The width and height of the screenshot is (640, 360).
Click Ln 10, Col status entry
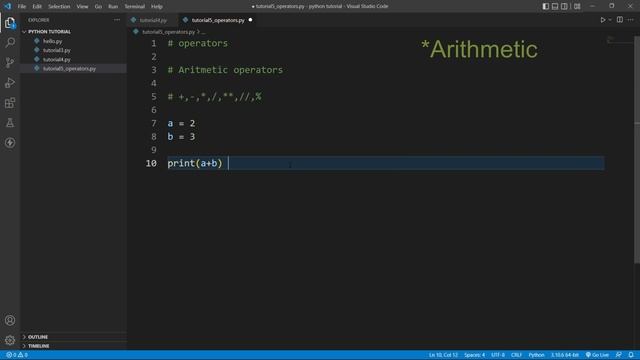click(x=443, y=355)
